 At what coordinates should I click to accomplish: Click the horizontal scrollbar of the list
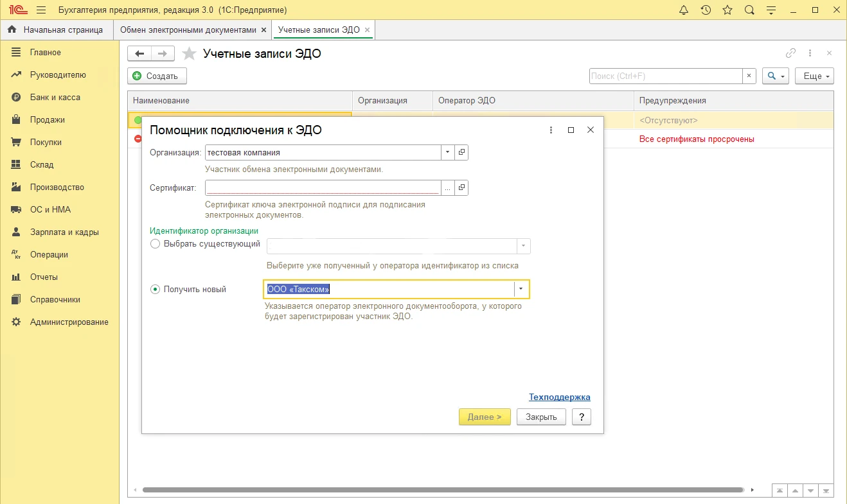click(x=443, y=490)
